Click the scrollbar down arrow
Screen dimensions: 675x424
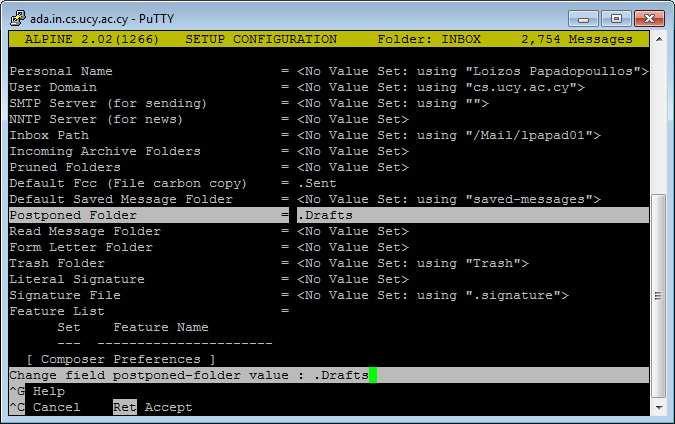click(658, 407)
